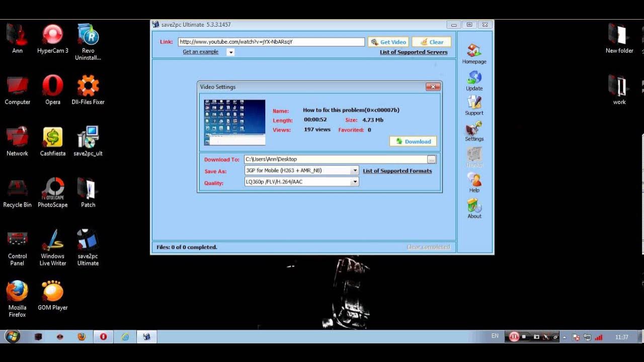This screenshot has height=362, width=644.
Task: Launch the PhotoScape desktop icon
Action: coord(52,193)
